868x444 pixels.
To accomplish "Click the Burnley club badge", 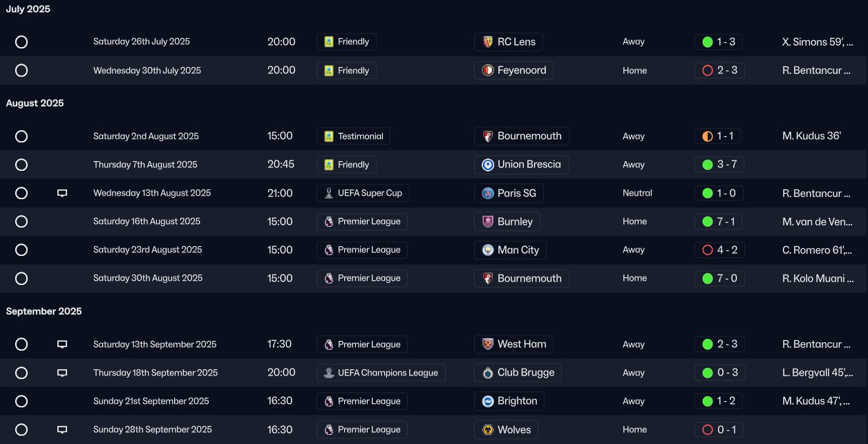I will [x=488, y=222].
